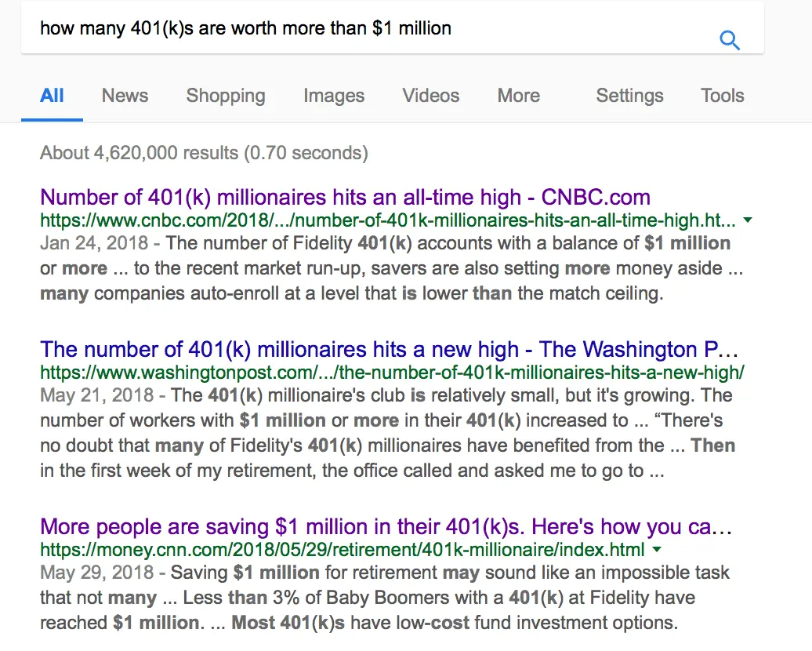
Task: Open the CNBC 401(k) millionaires article
Action: [x=343, y=197]
